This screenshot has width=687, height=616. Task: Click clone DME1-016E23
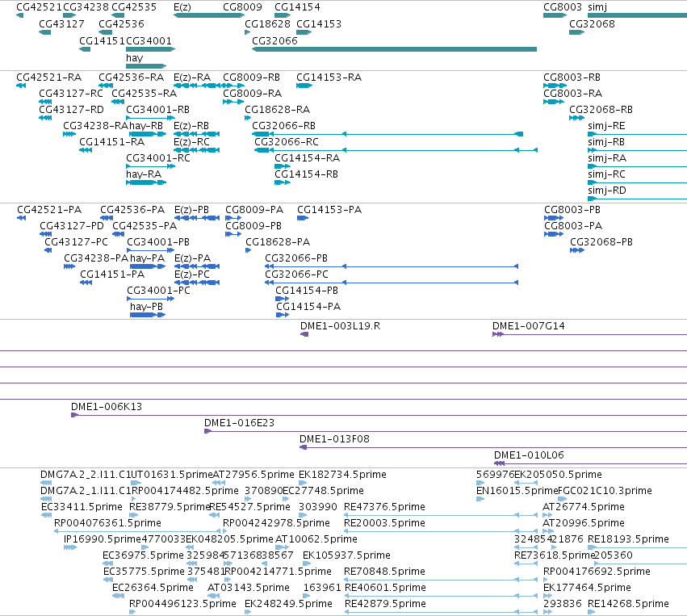(446, 431)
